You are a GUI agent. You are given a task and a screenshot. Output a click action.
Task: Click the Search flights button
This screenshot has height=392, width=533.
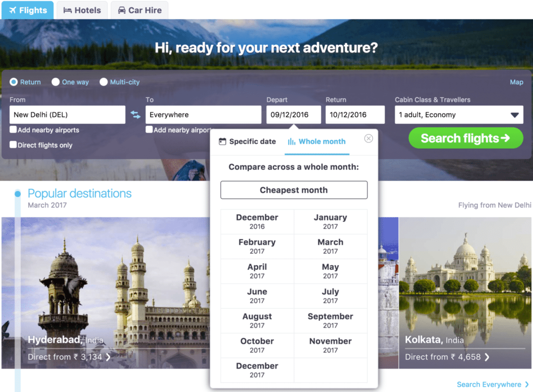click(465, 138)
